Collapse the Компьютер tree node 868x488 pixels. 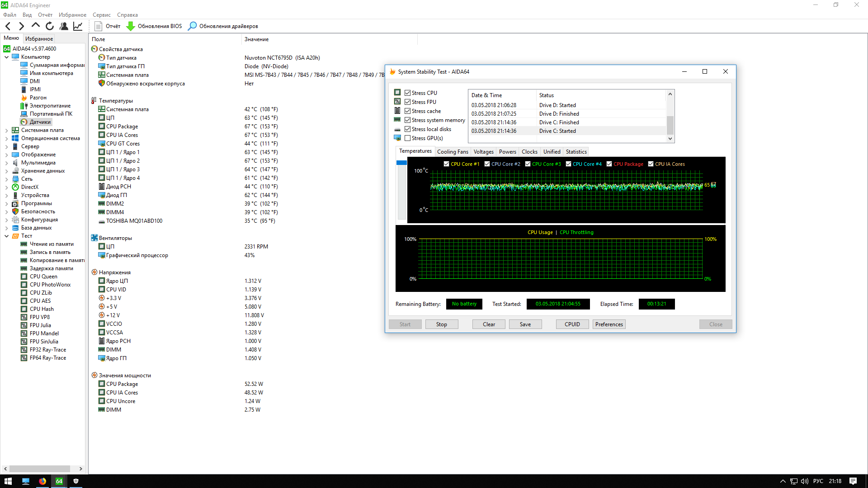pyautogui.click(x=6, y=57)
